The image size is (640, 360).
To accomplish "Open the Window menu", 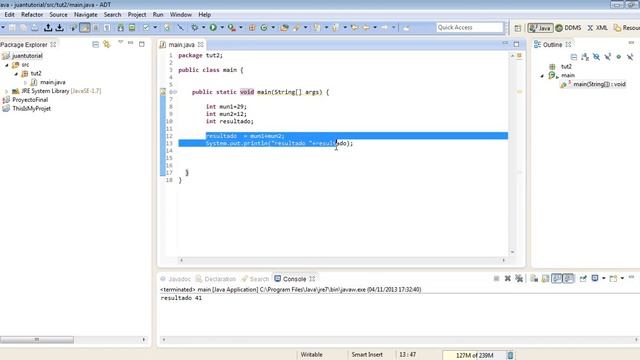I will tap(181, 15).
